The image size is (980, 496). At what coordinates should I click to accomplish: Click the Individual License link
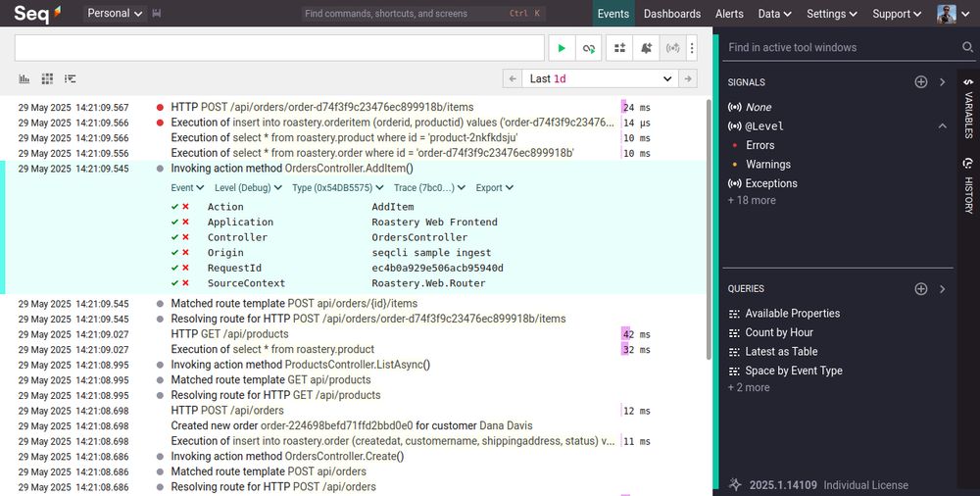865,485
